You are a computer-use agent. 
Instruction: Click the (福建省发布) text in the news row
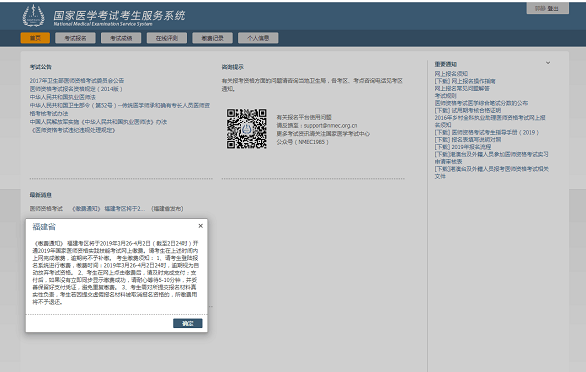click(167, 209)
